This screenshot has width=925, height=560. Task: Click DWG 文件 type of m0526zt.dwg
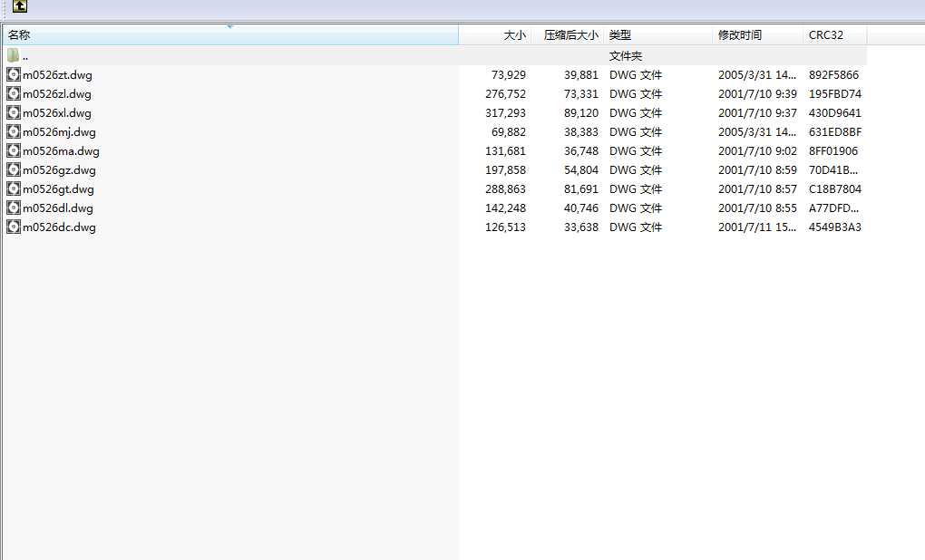click(636, 75)
